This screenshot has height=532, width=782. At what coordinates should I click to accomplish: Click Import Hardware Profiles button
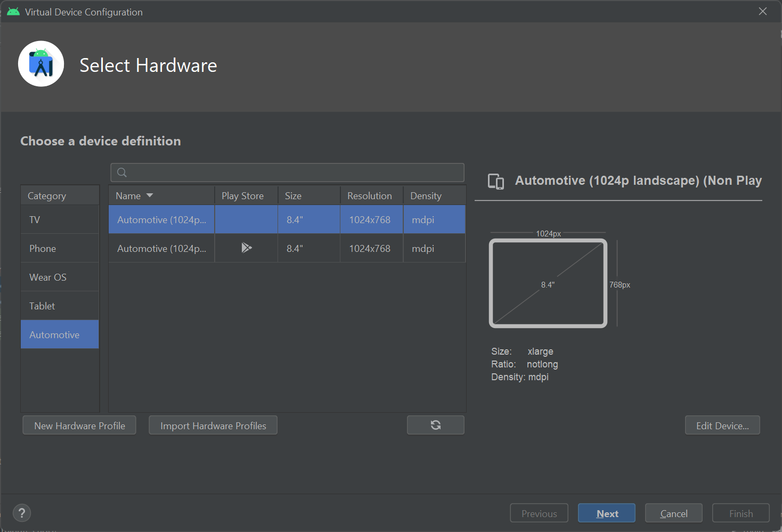tap(213, 425)
